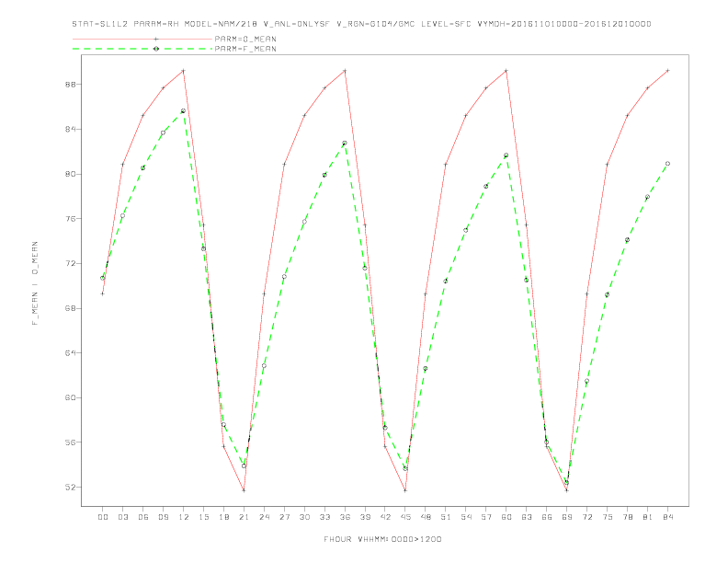Click the y-axis tick label 60

click(x=70, y=397)
